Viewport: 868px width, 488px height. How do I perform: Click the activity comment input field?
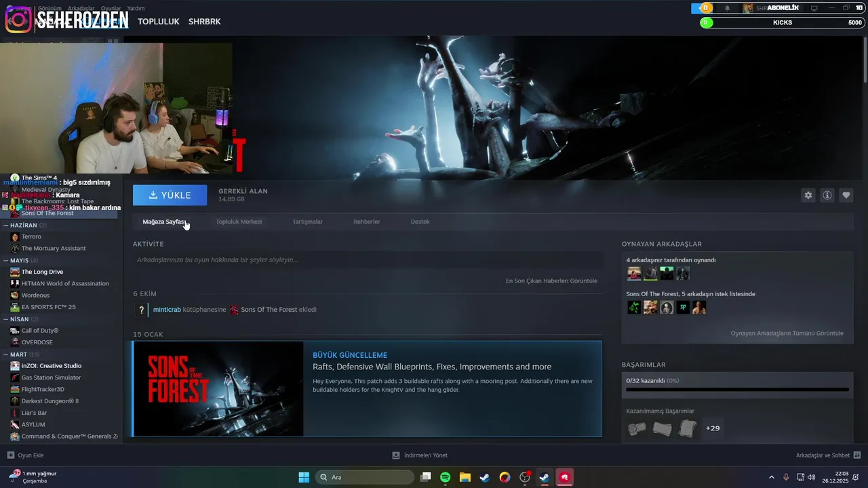click(x=368, y=260)
